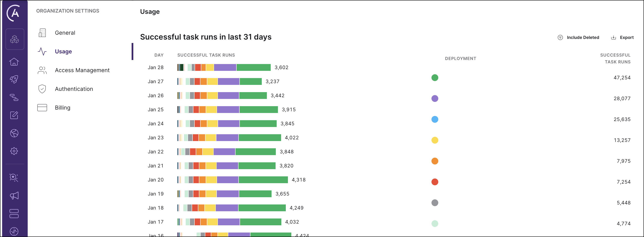Click the Usage sidebar icon

[x=42, y=51]
